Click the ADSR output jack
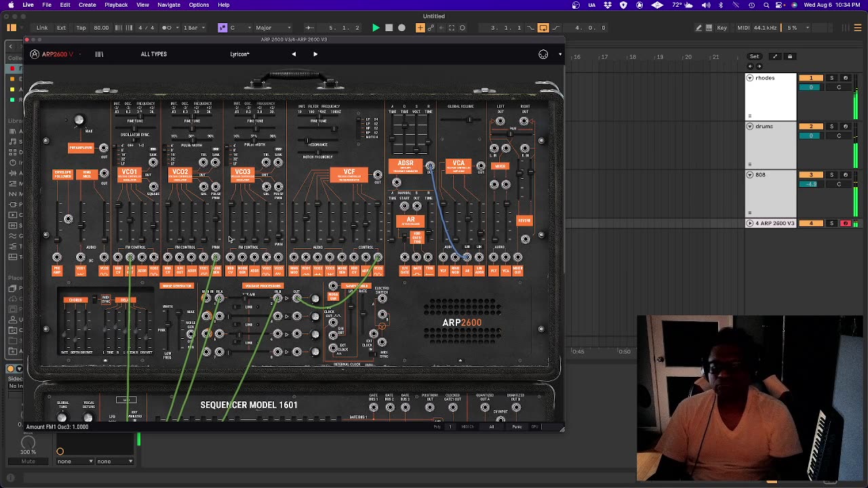Viewport: 868px width, 488px height. (429, 166)
